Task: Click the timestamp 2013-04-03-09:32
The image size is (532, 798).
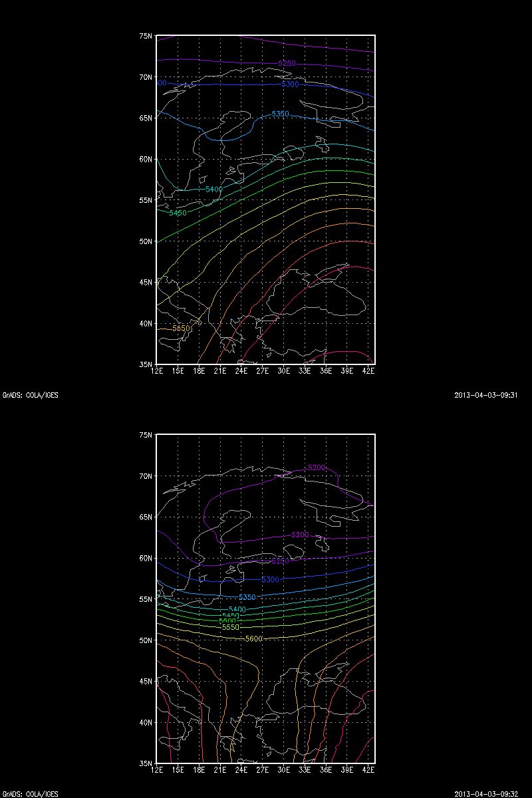Action: tap(486, 794)
